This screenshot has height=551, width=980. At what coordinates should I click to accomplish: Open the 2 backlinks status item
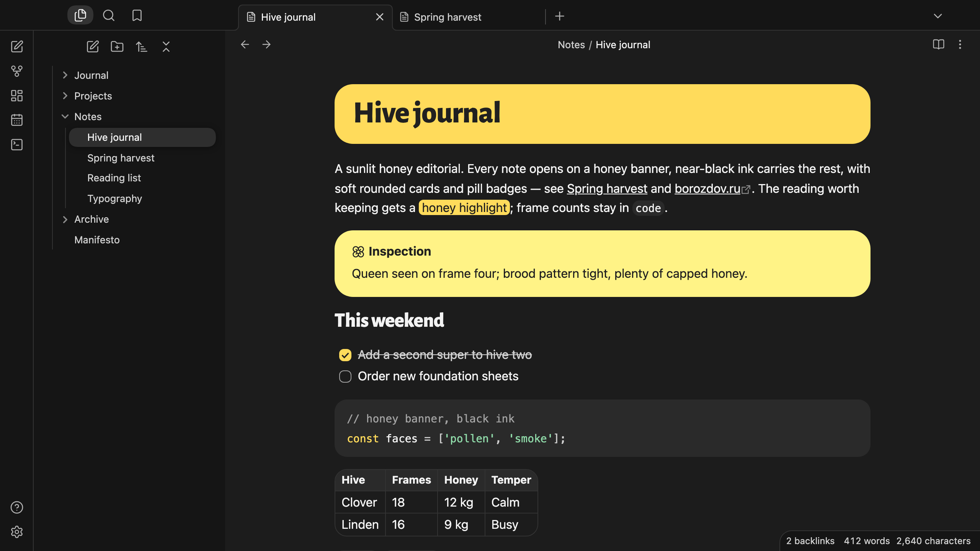(x=810, y=541)
